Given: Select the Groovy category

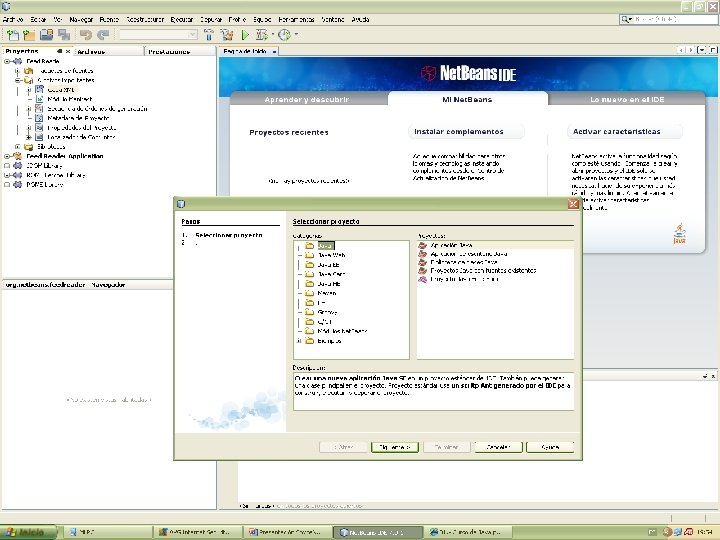Looking at the screenshot, I should pos(327,312).
